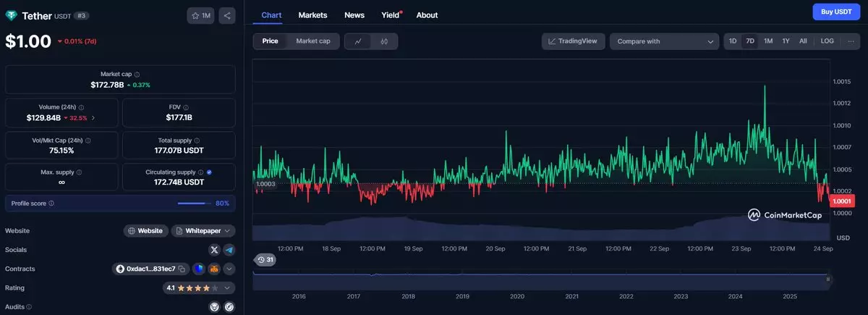Image resolution: width=868 pixels, height=315 pixels.
Task: Click the Buy USDT button
Action: coord(836,12)
